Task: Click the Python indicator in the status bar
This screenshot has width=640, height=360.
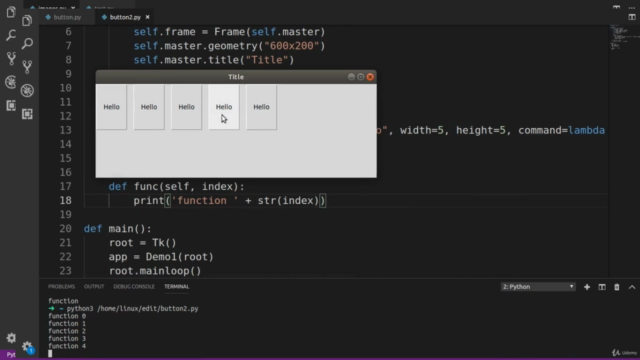Action: point(11,355)
